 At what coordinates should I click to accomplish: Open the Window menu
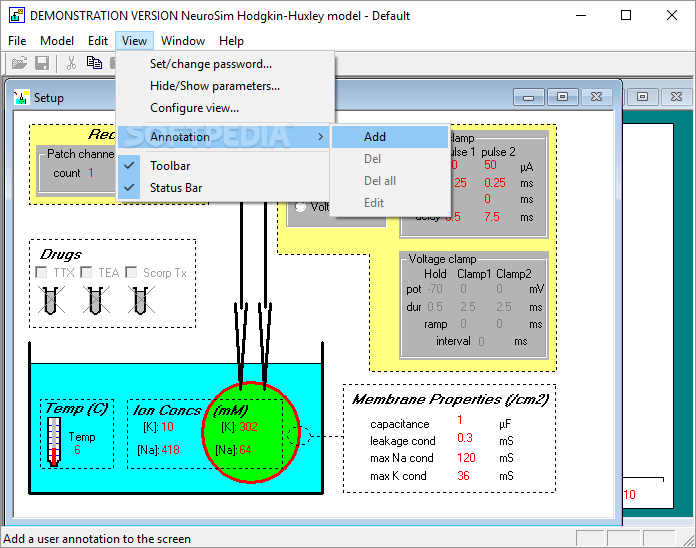tap(183, 41)
